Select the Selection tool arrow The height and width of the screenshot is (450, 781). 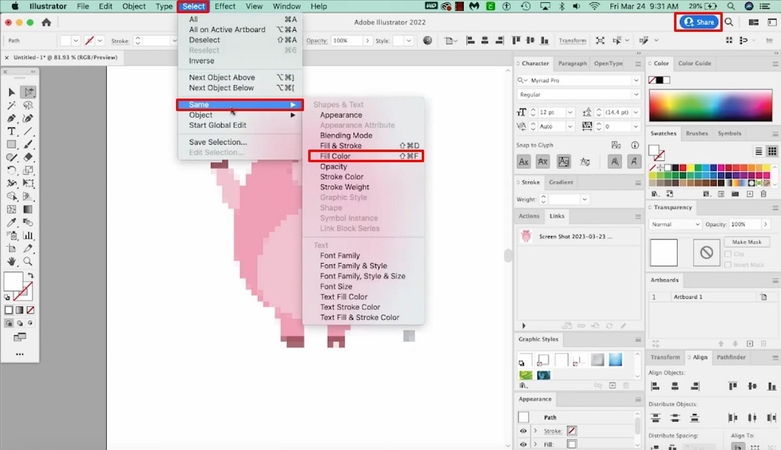(11, 92)
